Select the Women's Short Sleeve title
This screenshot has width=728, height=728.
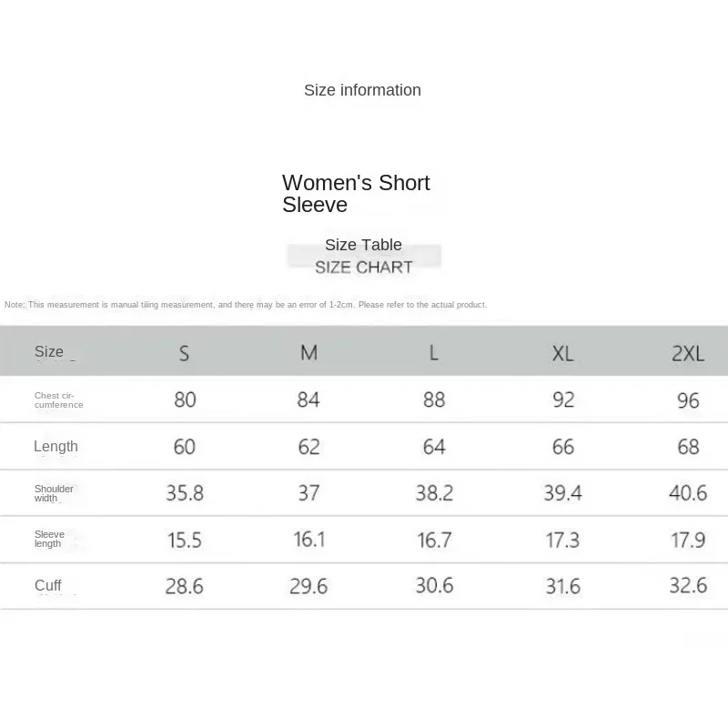[x=356, y=194]
